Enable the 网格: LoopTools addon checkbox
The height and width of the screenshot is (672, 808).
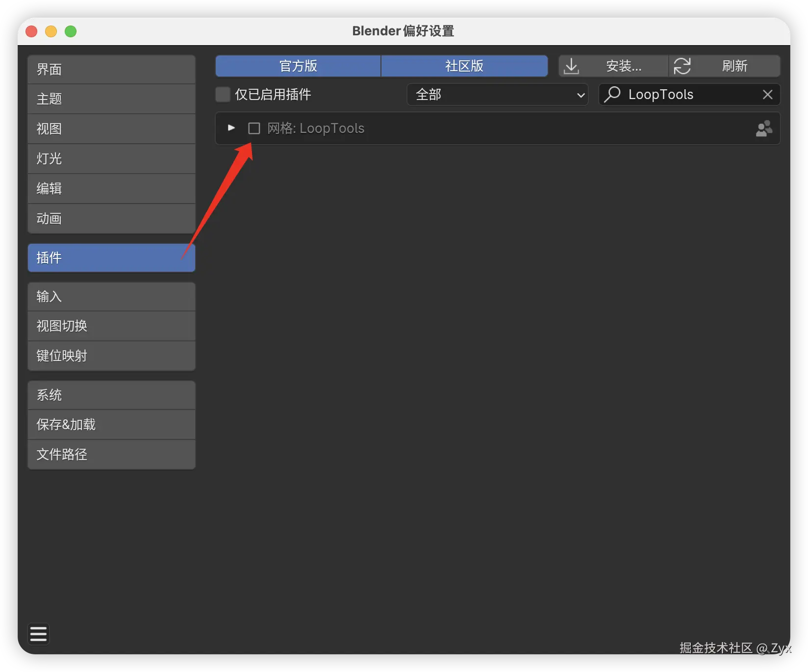coord(254,129)
